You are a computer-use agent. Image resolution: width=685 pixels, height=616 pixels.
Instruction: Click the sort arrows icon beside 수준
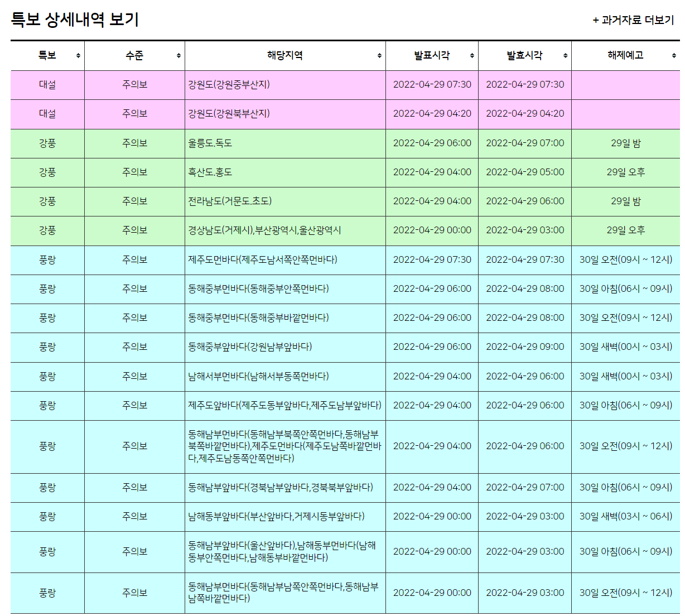click(x=179, y=56)
